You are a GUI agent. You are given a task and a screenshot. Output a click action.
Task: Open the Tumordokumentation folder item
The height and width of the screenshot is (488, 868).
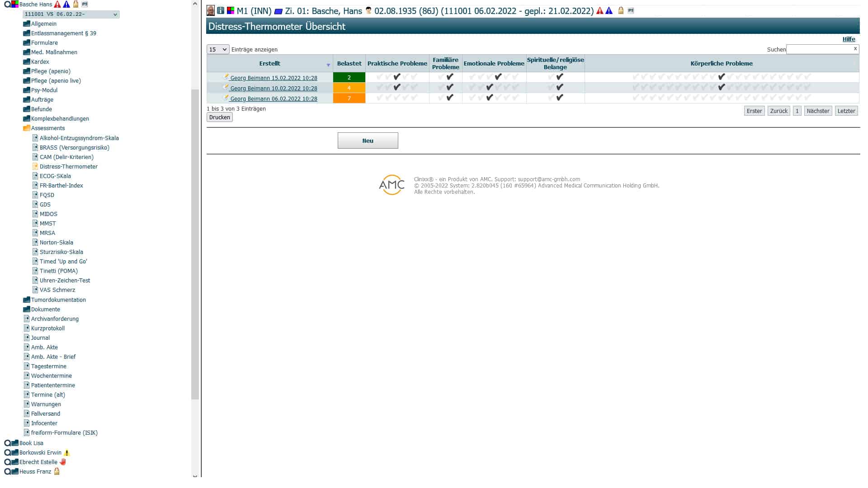pos(58,300)
